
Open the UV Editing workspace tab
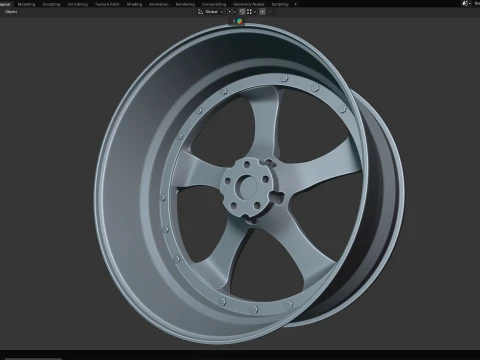click(78, 4)
